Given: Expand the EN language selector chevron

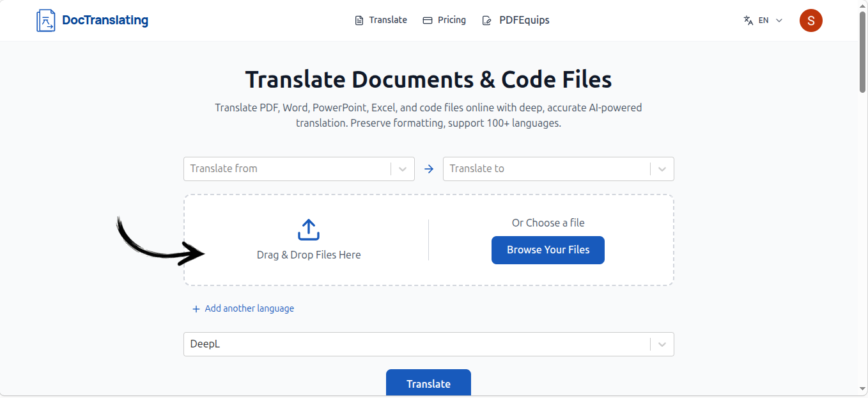Looking at the screenshot, I should (x=779, y=20).
